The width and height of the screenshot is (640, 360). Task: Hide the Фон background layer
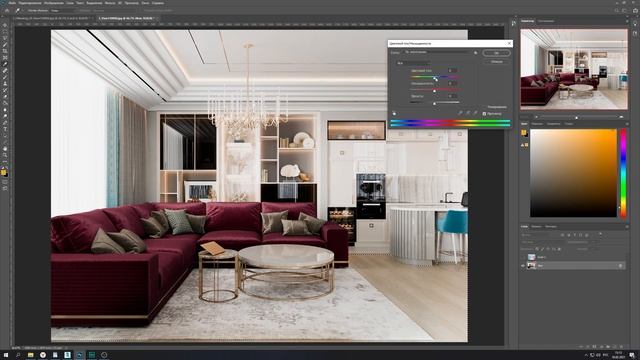pyautogui.click(x=523, y=266)
